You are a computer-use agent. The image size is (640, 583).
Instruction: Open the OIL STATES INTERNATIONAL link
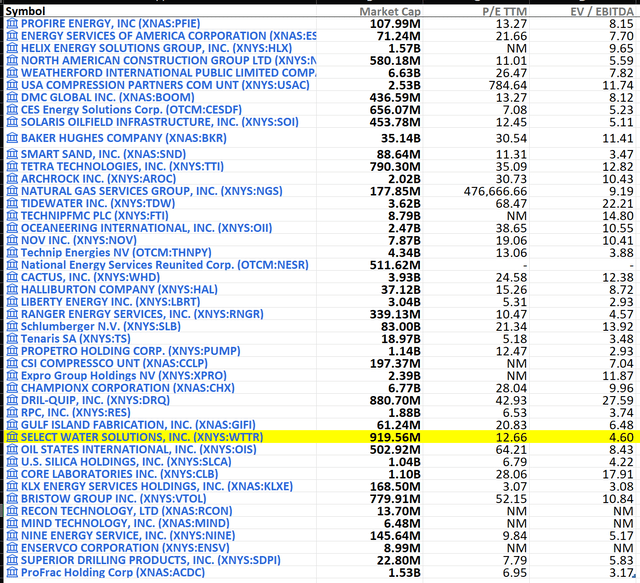coord(139,449)
